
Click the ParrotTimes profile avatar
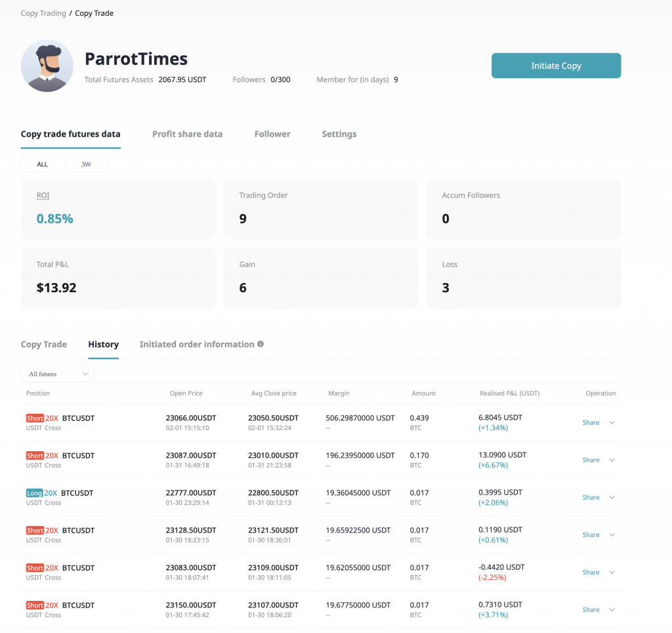[47, 66]
